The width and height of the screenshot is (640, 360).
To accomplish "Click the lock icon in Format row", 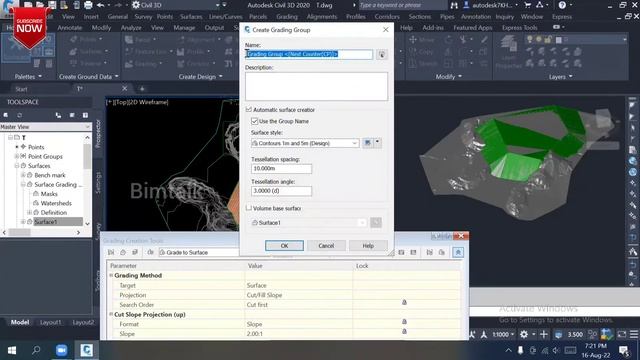I will (x=404, y=322).
